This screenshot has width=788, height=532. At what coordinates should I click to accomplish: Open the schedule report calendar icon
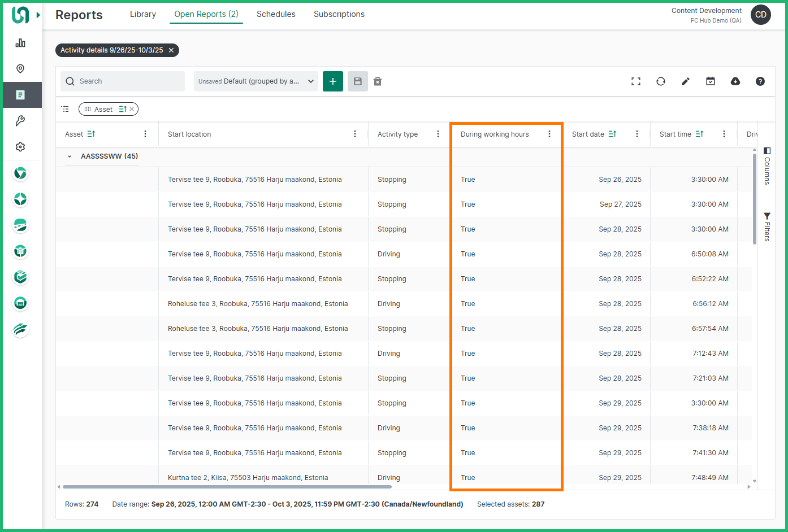711,81
